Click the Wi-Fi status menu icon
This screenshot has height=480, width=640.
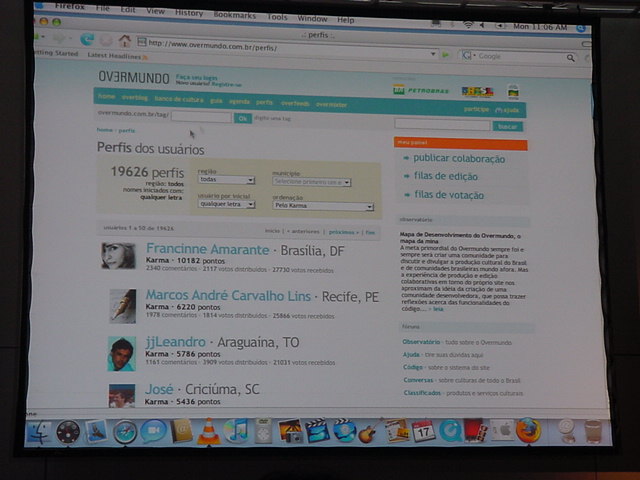[x=468, y=25]
